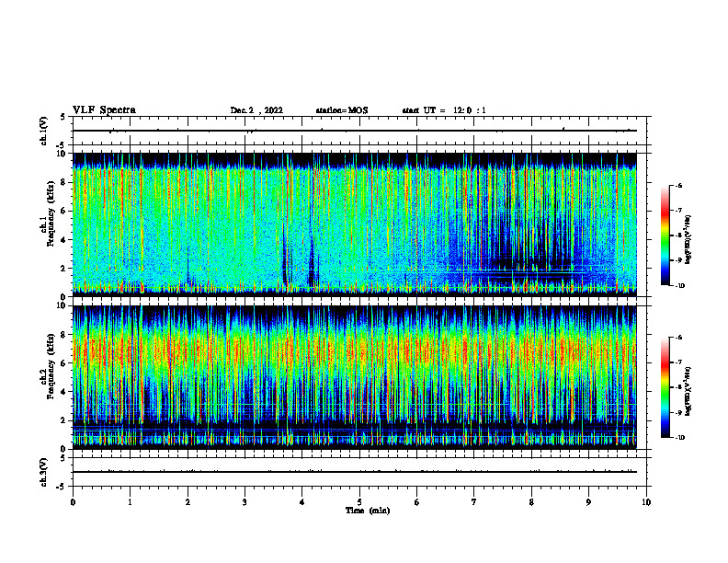
Task: Click the "ch.3(V)" waveform axis label
Action: [x=43, y=473]
